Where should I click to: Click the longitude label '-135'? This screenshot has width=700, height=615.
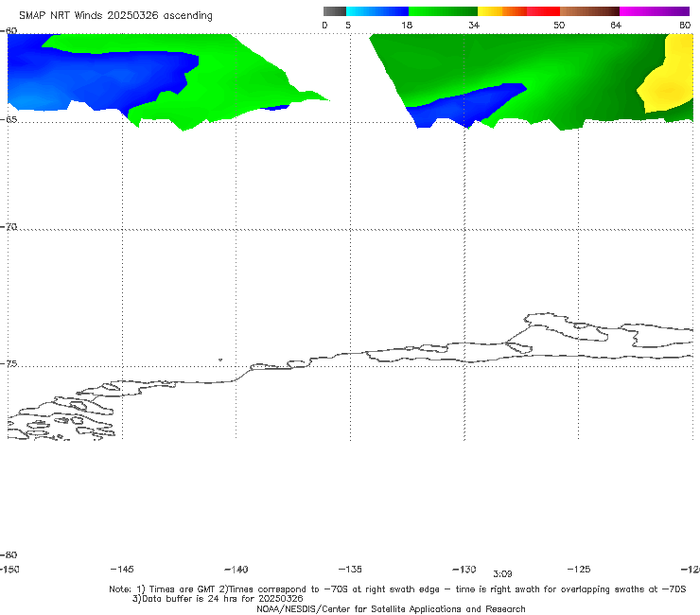click(350, 569)
